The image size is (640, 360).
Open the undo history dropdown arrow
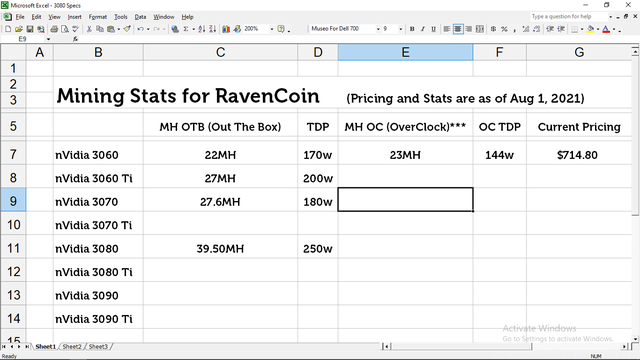coord(148,29)
